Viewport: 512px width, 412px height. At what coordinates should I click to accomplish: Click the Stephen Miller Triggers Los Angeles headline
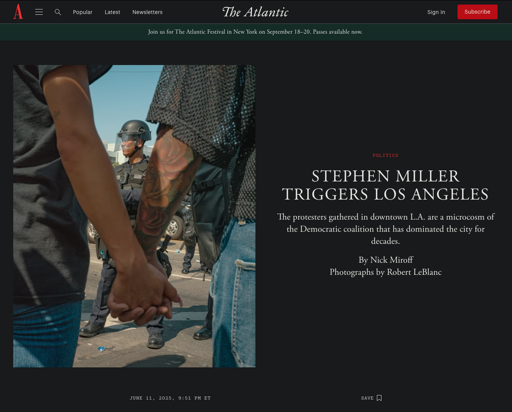[x=385, y=185]
